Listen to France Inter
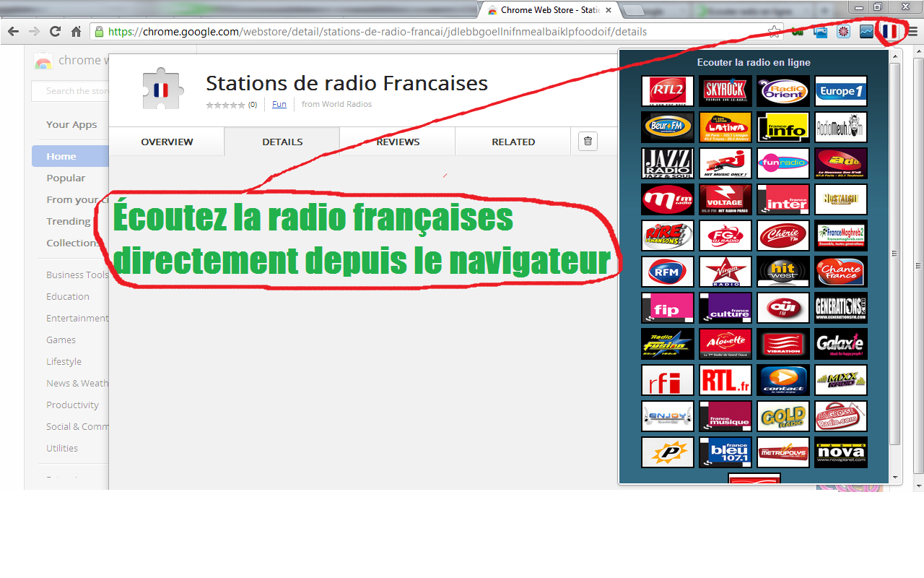 pyautogui.click(x=783, y=199)
